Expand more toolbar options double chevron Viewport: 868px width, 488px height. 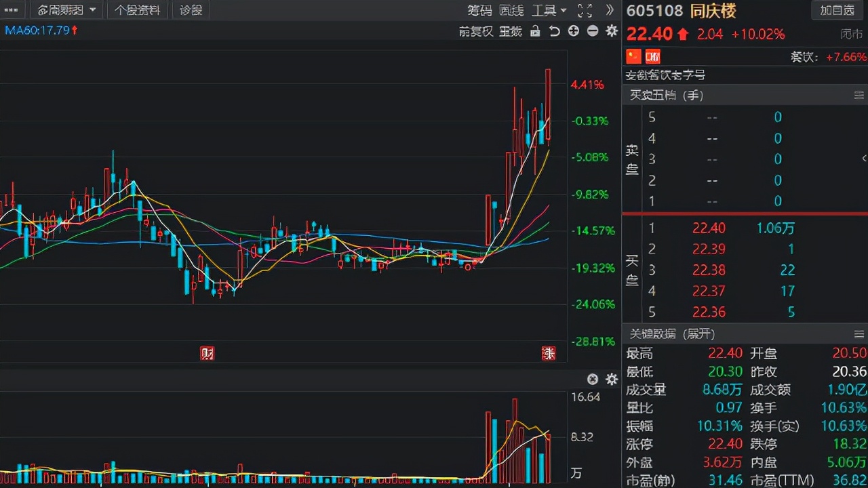point(610,10)
